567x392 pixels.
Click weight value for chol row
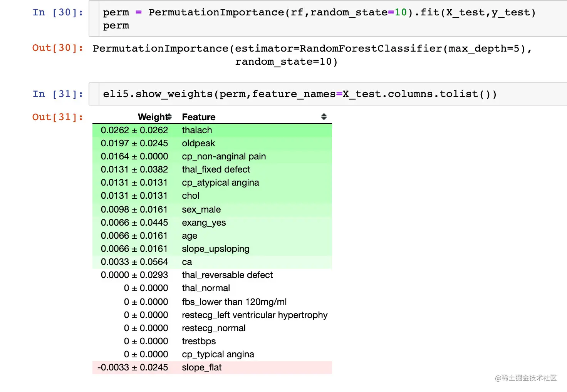pyautogui.click(x=134, y=196)
